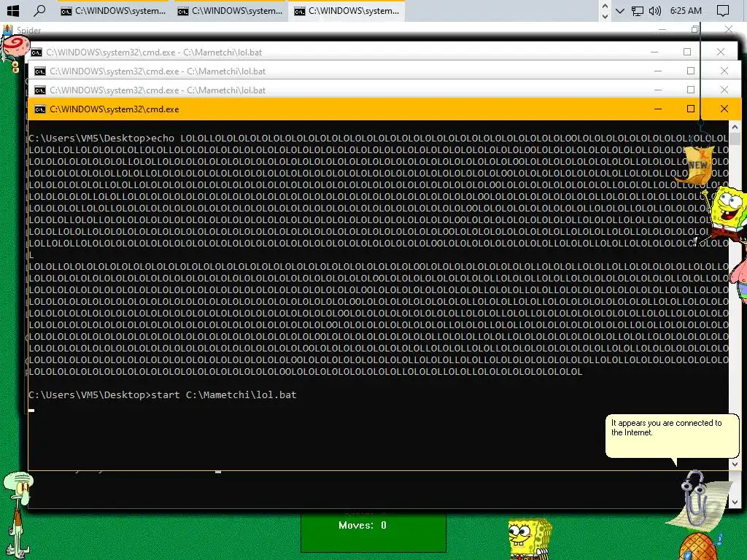The image size is (747, 560).
Task: Click the pineapple house icon
Action: [x=700, y=547]
